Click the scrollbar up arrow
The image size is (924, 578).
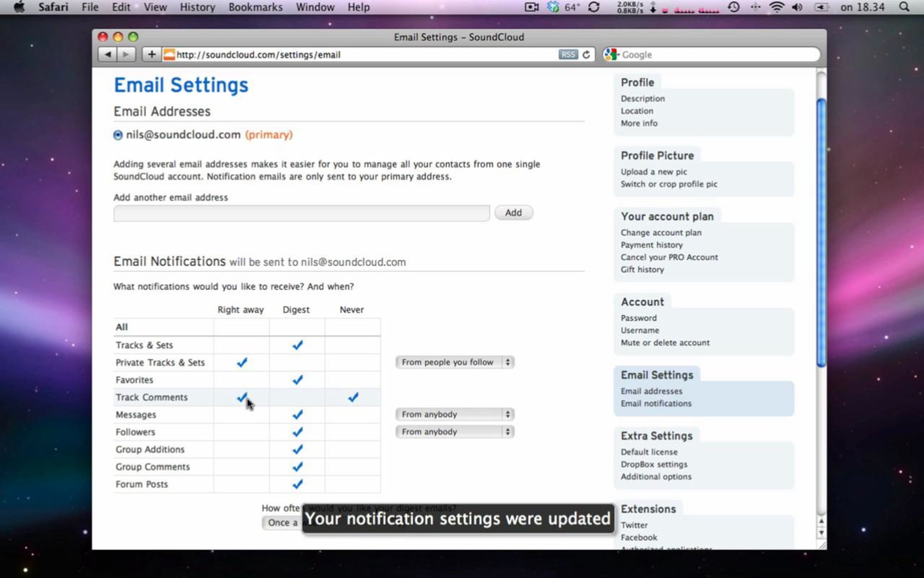click(821, 521)
